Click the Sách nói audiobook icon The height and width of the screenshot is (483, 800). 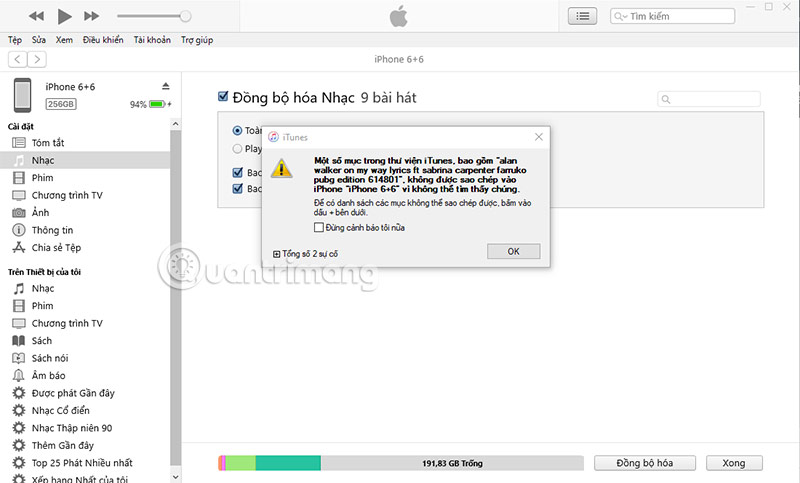(19, 358)
